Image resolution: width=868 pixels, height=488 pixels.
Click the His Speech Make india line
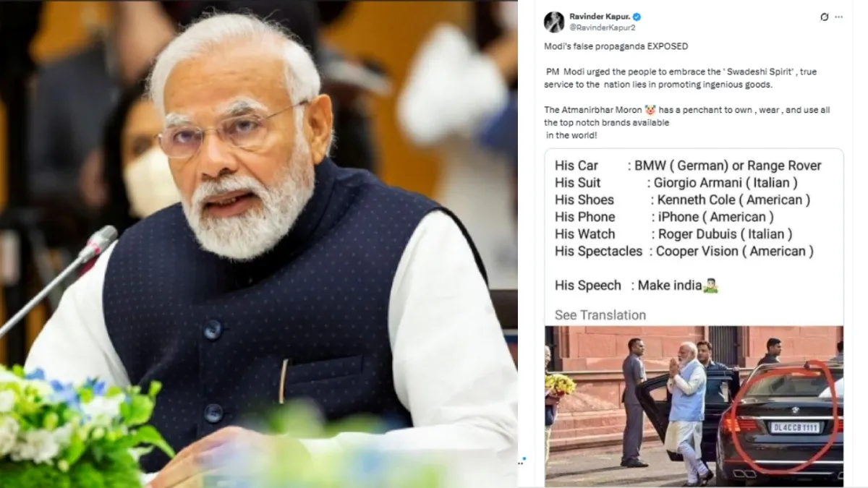(637, 286)
